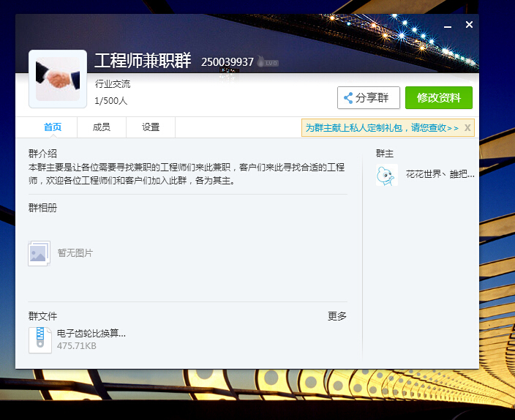The height and width of the screenshot is (420, 515).
Task: Open 修改资料 to edit group info
Action: click(x=438, y=97)
